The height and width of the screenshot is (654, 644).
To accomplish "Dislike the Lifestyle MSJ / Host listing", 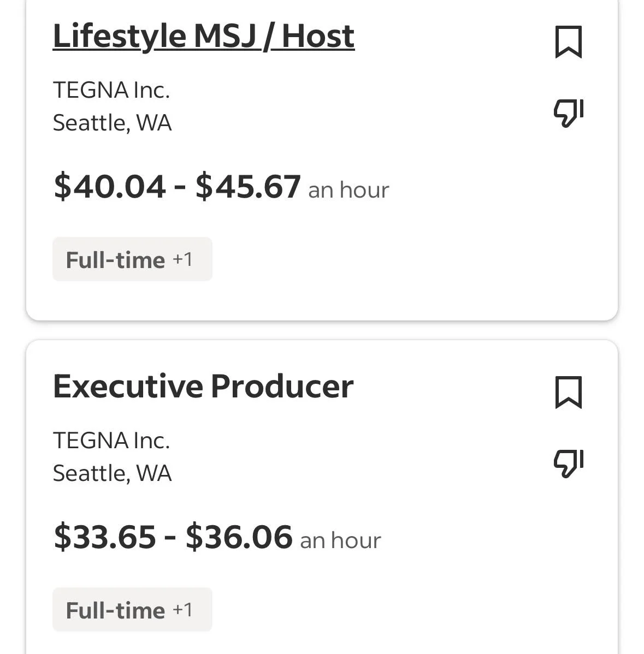I will click(568, 113).
